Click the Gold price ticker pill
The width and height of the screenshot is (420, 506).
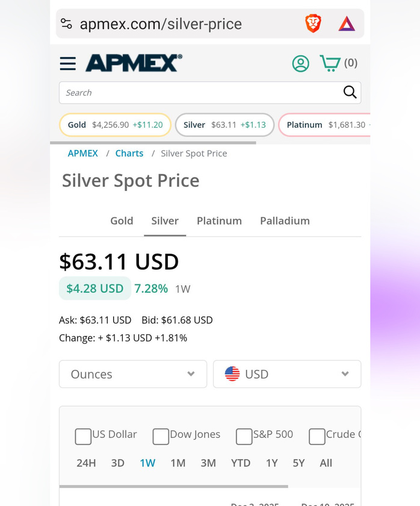coord(115,125)
